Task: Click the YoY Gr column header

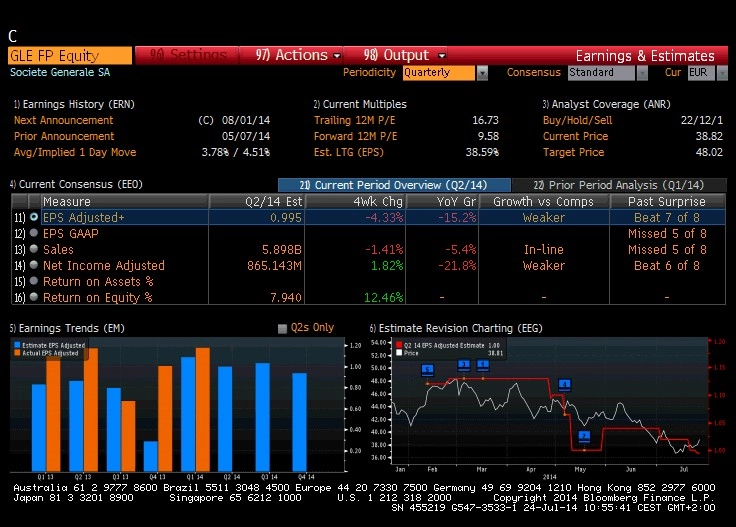Action: click(442, 201)
